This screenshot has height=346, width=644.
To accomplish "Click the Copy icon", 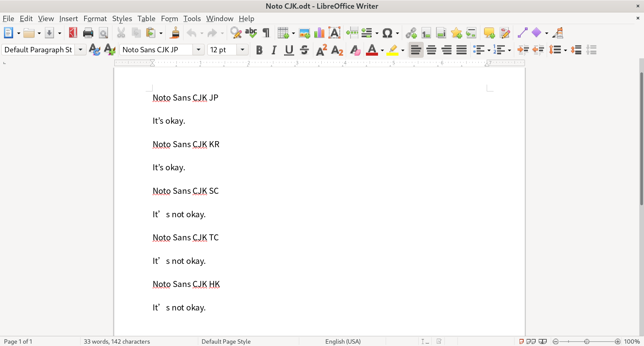I will pos(136,33).
